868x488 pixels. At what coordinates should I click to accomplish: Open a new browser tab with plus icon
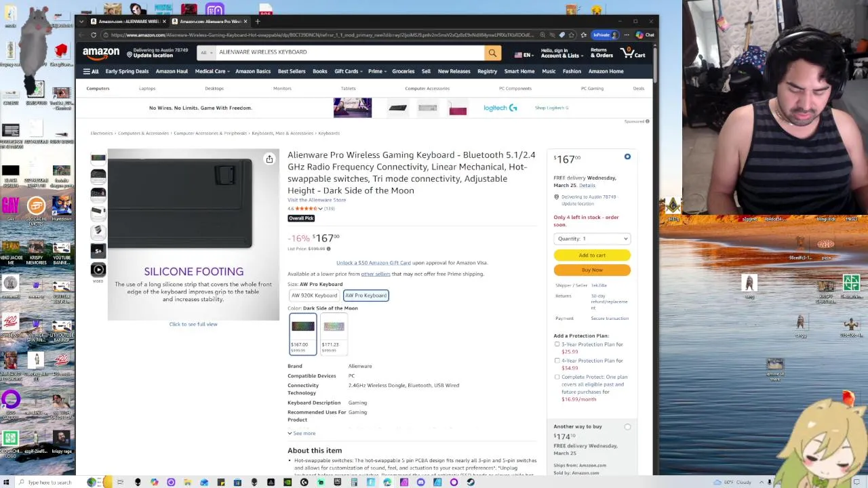click(258, 21)
